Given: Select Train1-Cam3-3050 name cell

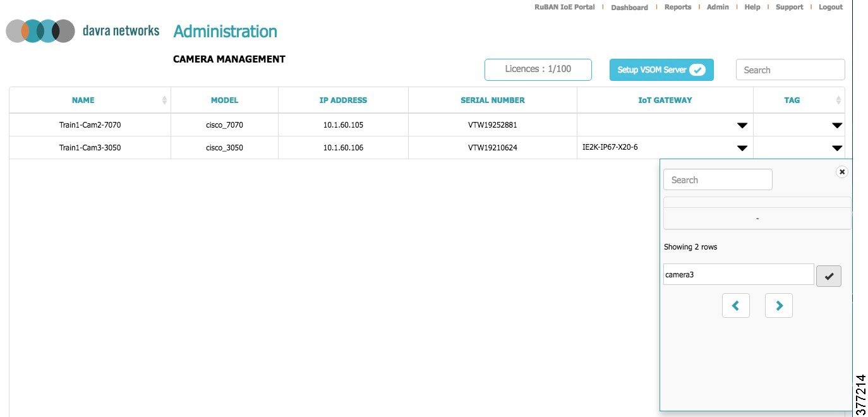Looking at the screenshot, I should click(x=90, y=148).
